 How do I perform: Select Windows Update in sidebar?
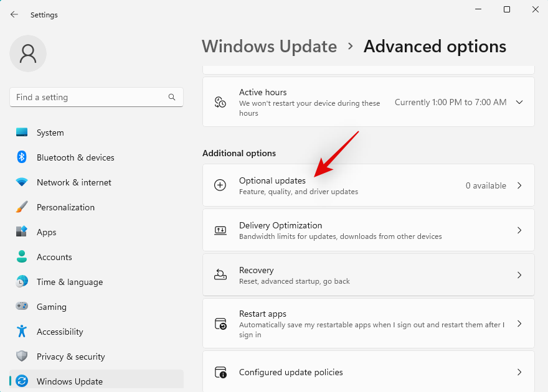tap(97, 380)
